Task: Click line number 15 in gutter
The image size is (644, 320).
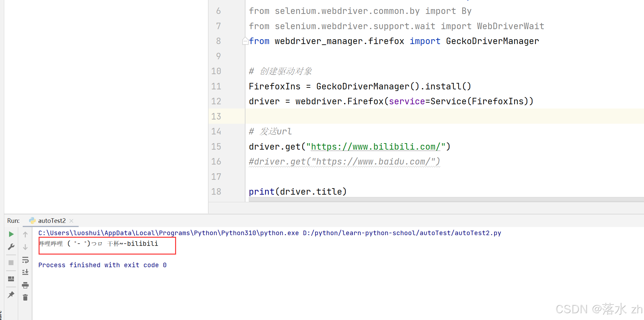Action: click(216, 146)
